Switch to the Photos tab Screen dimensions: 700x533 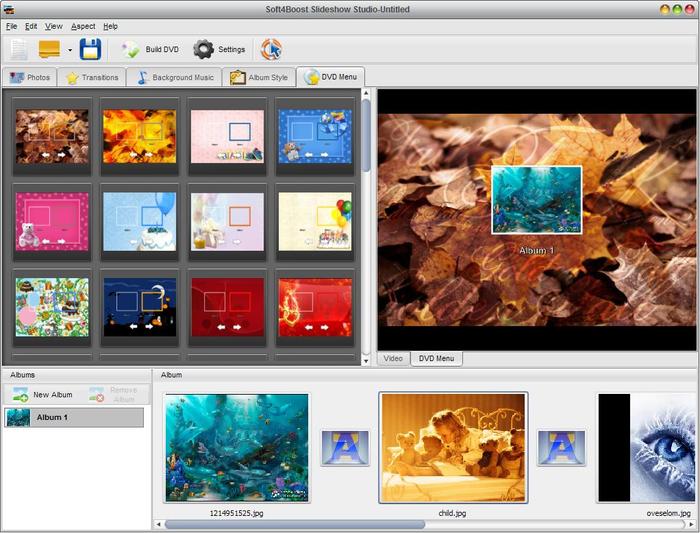tap(29, 77)
